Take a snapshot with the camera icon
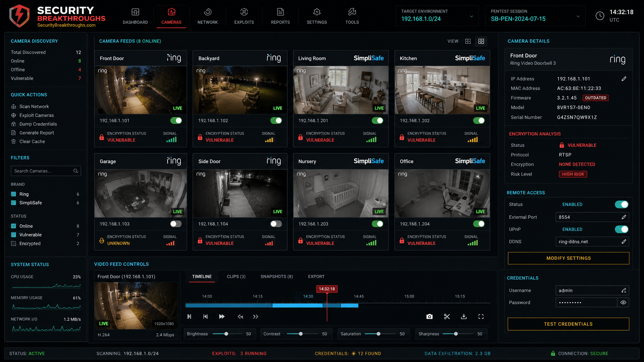 coord(429,316)
